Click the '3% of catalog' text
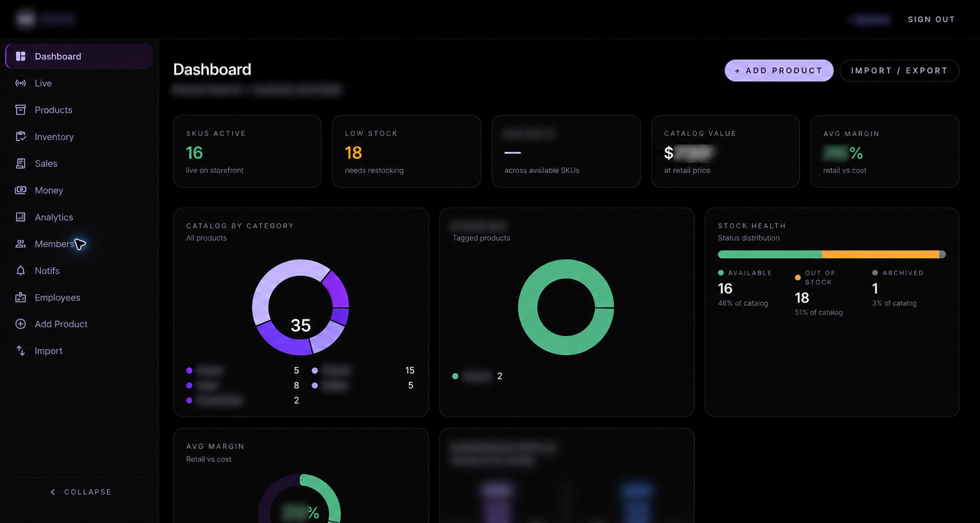The width and height of the screenshot is (980, 523). (x=894, y=303)
